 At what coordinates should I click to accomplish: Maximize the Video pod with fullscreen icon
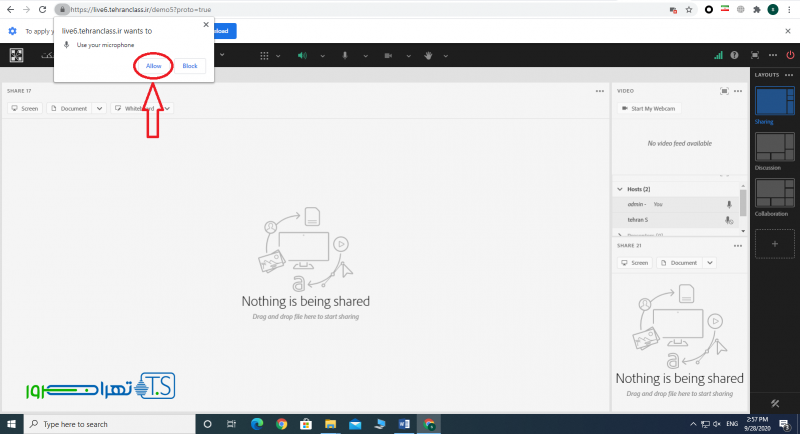724,90
